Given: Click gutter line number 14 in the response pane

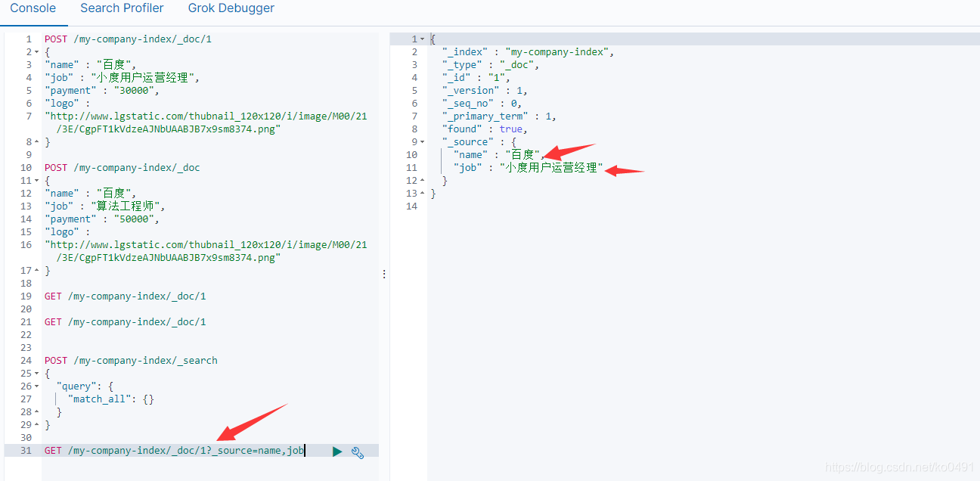Looking at the screenshot, I should click(x=411, y=206).
